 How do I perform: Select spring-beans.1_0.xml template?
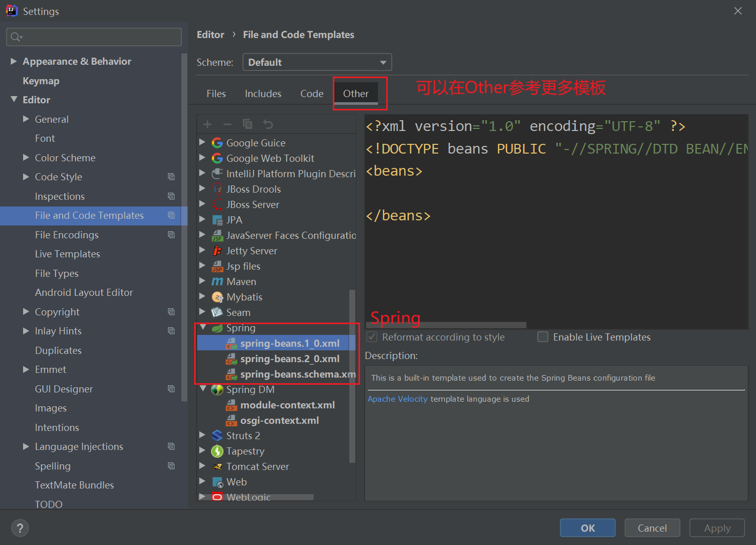(276, 343)
